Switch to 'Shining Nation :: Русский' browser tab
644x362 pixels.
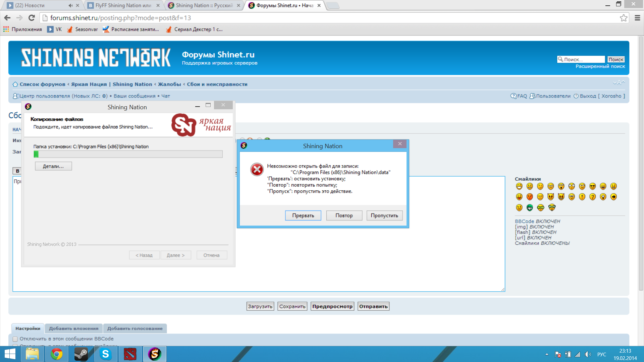point(204,5)
